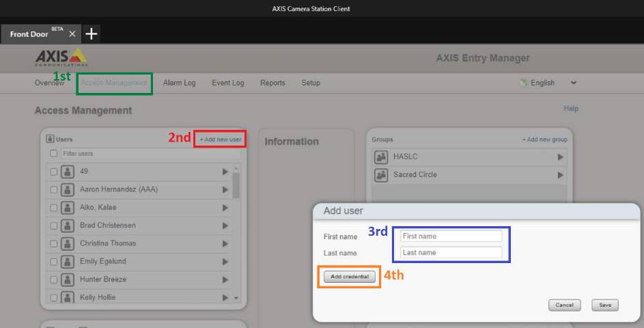Screen dimensions: 644x328
Task: Close the Front Door tab
Action: click(x=72, y=33)
